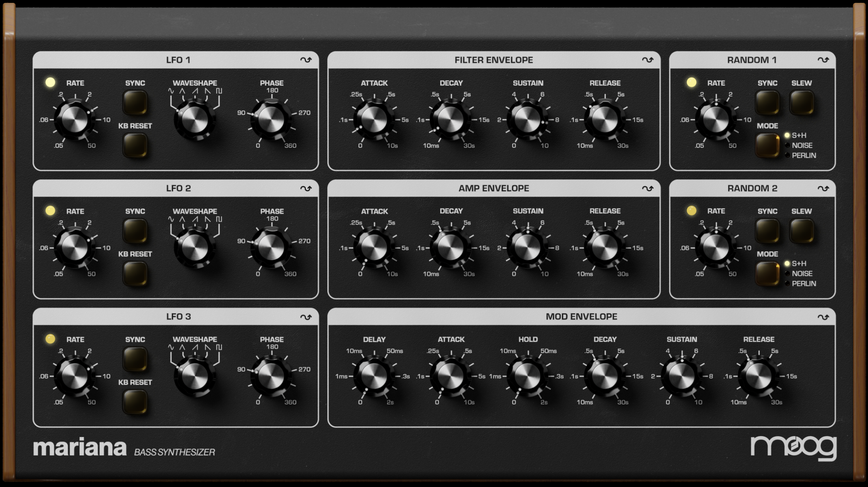
Task: Click the Mod Envelope HOLD knob
Action: [x=528, y=376]
